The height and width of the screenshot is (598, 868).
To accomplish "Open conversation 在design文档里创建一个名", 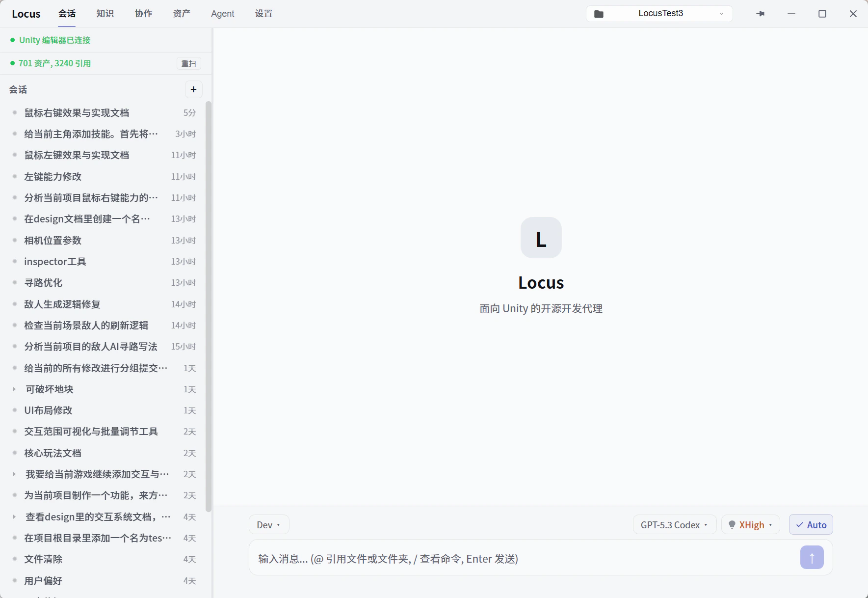I will point(104,219).
